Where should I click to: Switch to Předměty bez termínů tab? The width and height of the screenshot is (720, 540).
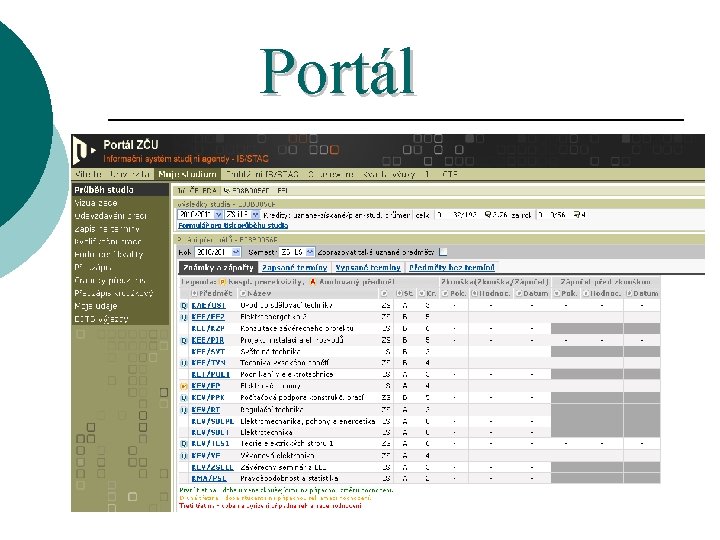click(452, 268)
